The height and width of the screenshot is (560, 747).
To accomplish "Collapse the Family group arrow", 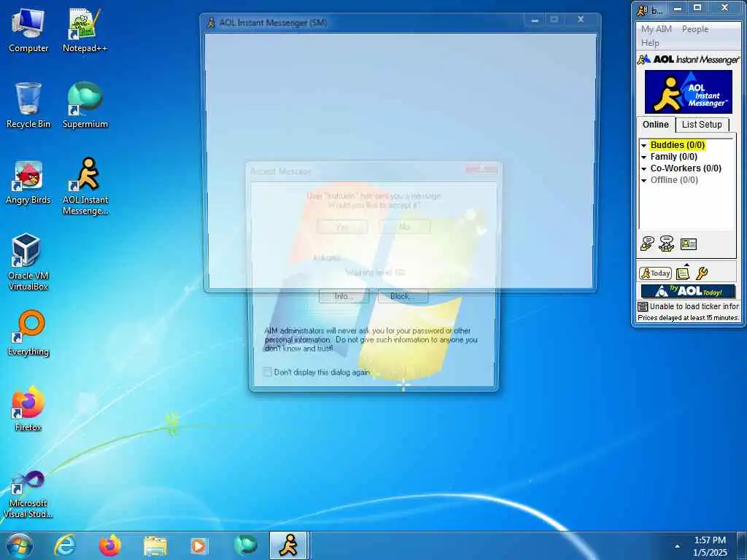I will 643,157.
